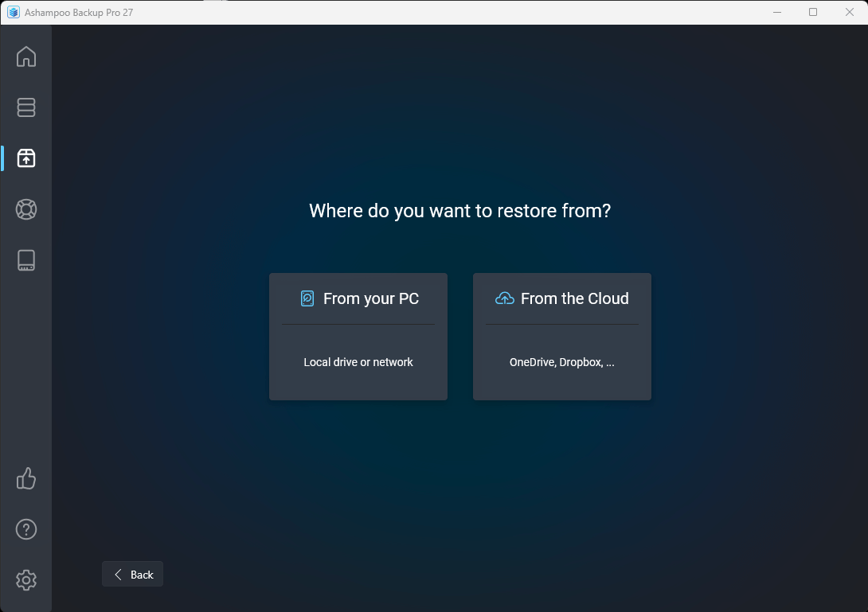Click the Local drive or network label

pos(358,362)
